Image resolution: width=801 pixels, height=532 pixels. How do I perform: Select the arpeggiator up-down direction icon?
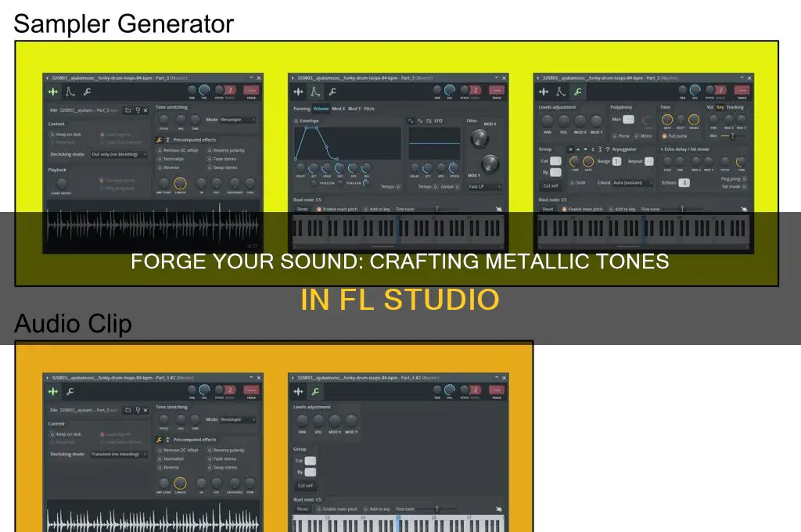[x=593, y=149]
